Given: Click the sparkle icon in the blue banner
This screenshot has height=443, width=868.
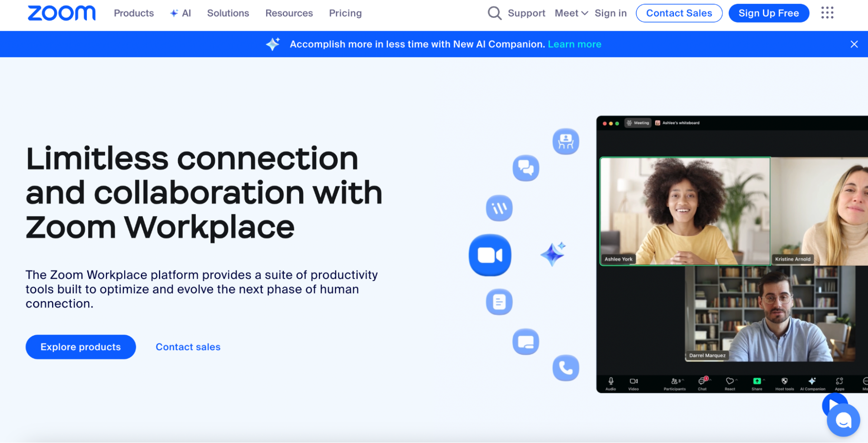Looking at the screenshot, I should [x=273, y=44].
